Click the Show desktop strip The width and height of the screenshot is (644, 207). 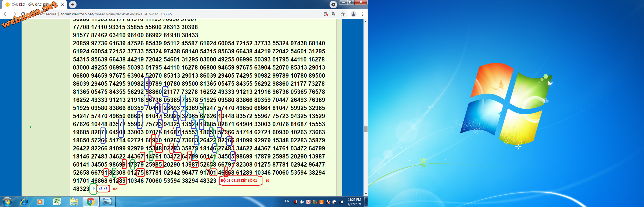click(x=366, y=202)
